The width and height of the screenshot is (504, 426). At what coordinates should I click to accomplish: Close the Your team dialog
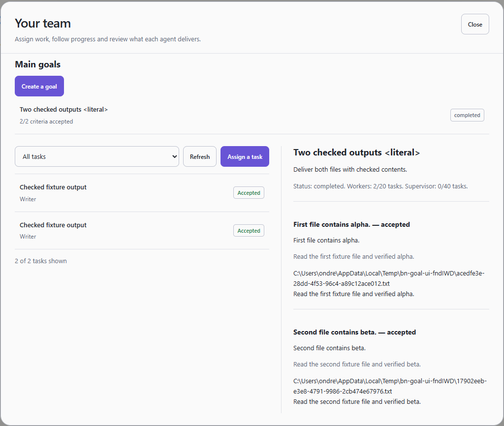coord(475,24)
